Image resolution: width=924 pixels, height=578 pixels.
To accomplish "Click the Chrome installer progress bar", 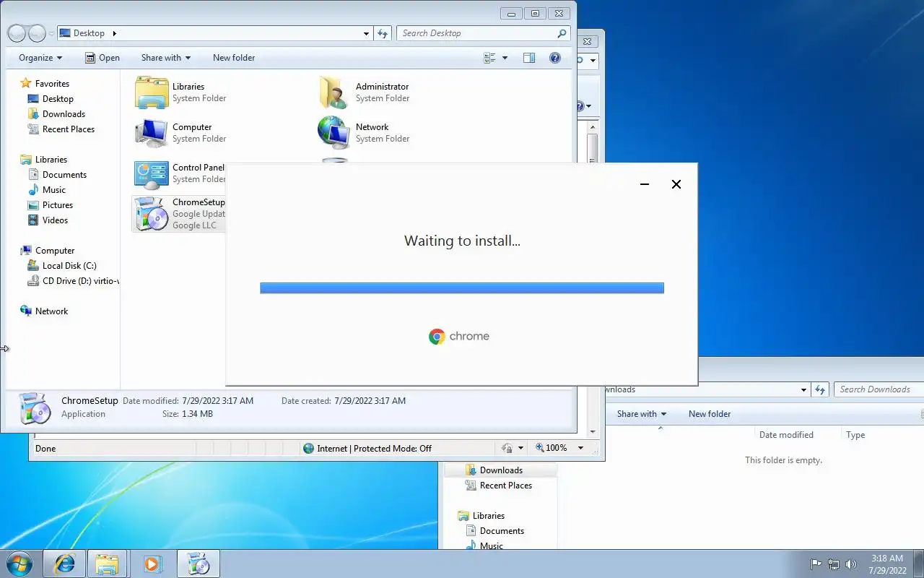I will (462, 288).
